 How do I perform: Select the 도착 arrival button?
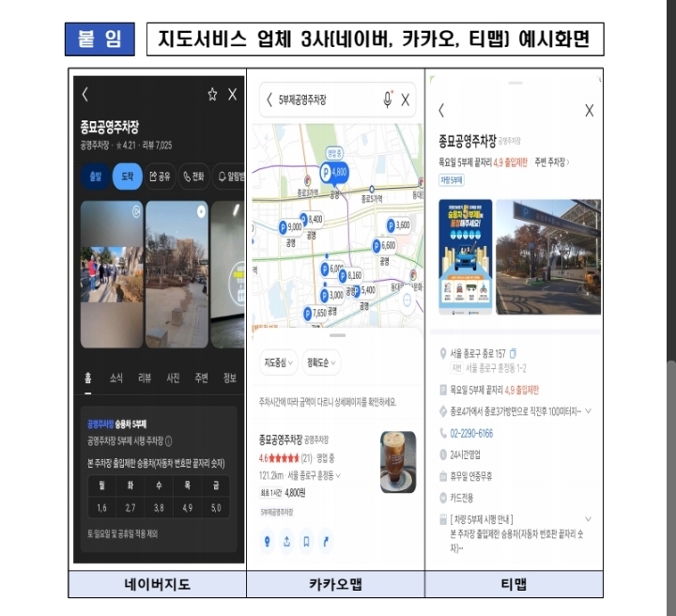[127, 177]
